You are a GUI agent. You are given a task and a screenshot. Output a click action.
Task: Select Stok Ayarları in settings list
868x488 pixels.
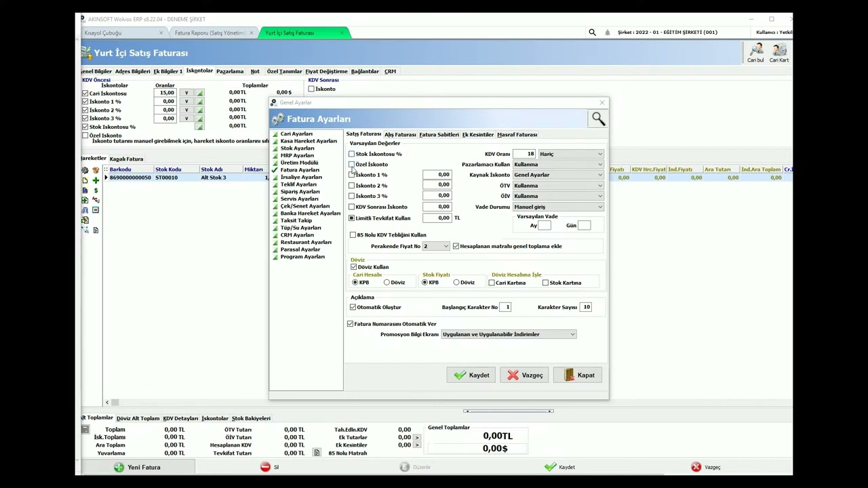(x=297, y=148)
